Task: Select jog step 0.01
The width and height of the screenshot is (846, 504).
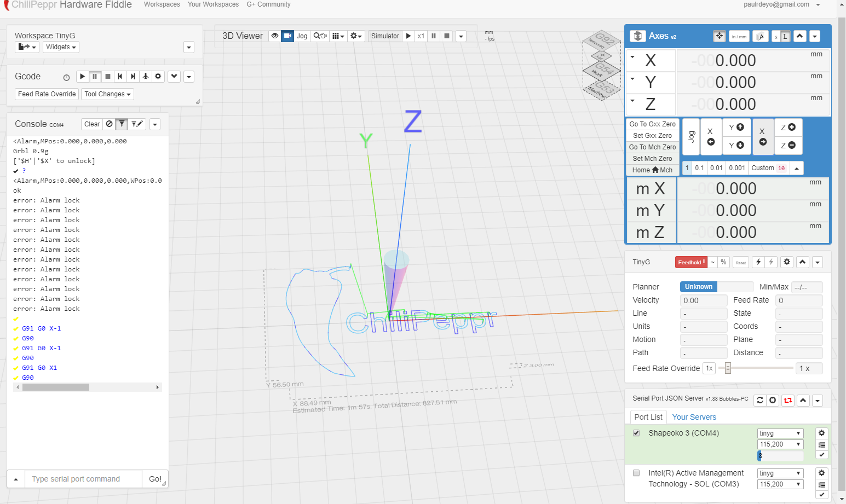Action: pos(716,168)
